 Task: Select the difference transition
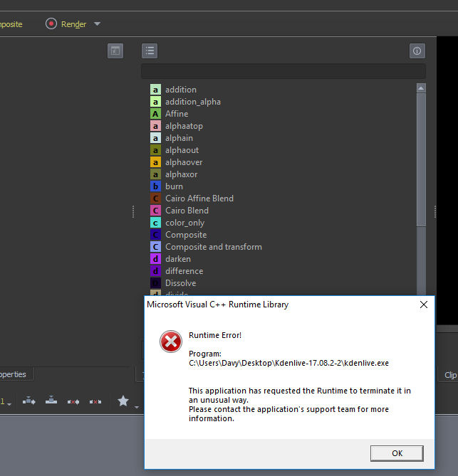(x=177, y=271)
